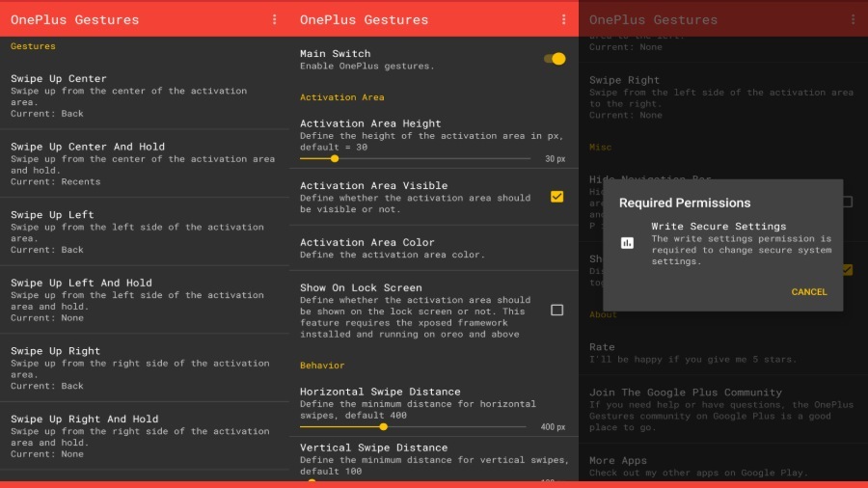Enable the Show On Lock Screen checkbox
This screenshot has width=868, height=488.
pos(556,310)
